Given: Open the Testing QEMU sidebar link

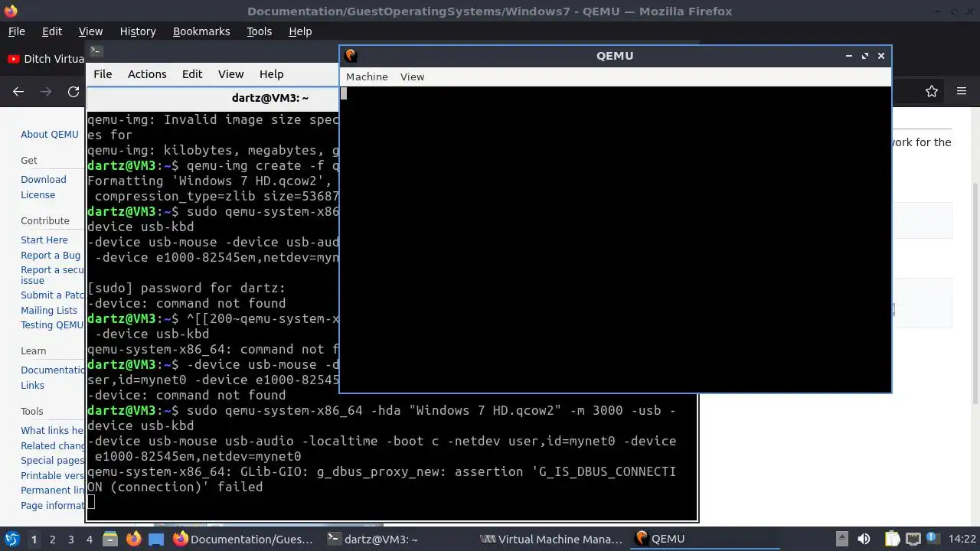Looking at the screenshot, I should point(52,324).
